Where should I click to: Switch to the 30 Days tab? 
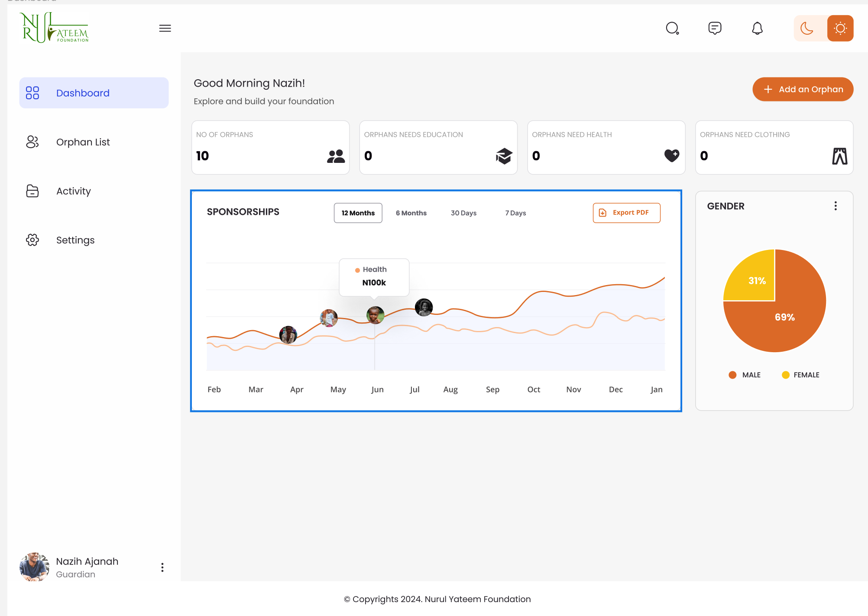click(x=463, y=213)
